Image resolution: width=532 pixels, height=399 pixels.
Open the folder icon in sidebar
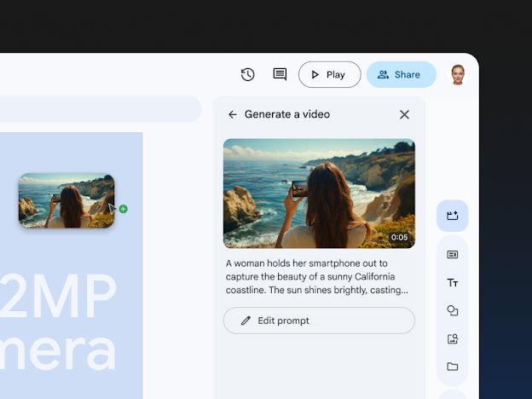(x=452, y=367)
